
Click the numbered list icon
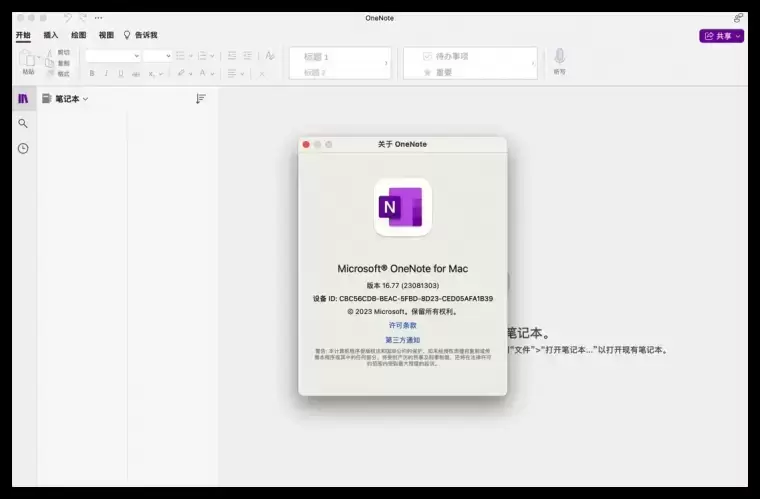click(202, 56)
